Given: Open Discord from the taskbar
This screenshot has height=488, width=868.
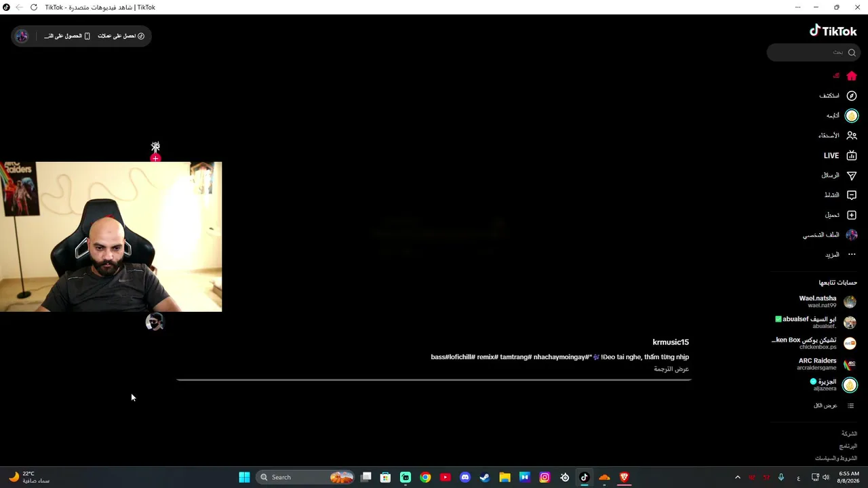Looking at the screenshot, I should click(465, 477).
